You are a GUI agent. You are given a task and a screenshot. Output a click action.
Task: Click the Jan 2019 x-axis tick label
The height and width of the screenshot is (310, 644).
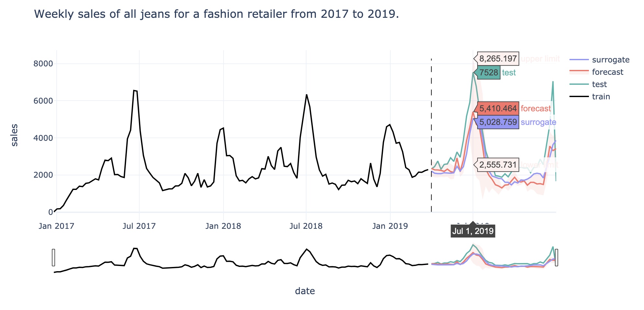pyautogui.click(x=390, y=226)
